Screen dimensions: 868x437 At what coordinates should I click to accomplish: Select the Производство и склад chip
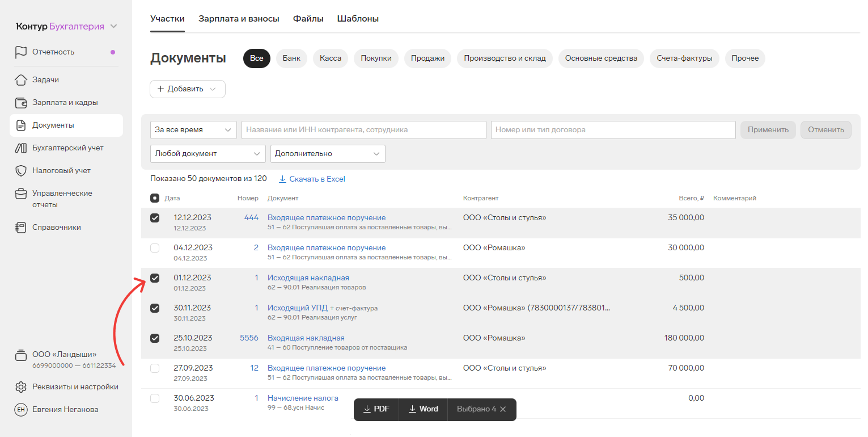[505, 58]
